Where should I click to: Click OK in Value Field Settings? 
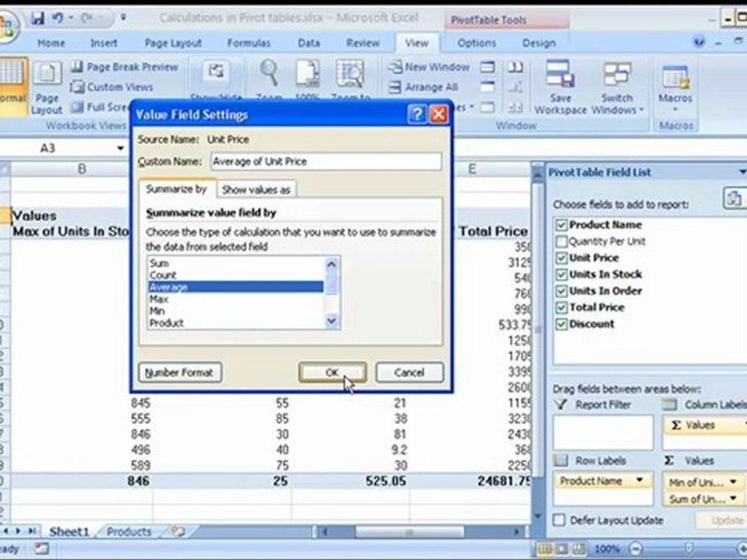click(332, 373)
